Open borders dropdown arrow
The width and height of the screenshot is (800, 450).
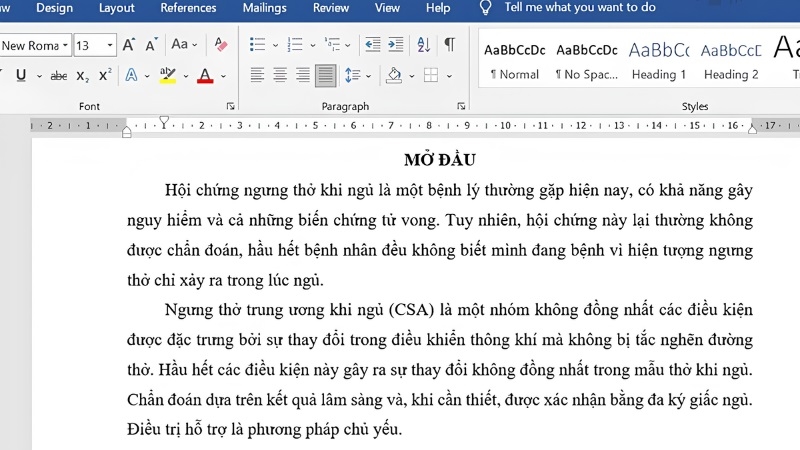coord(449,77)
